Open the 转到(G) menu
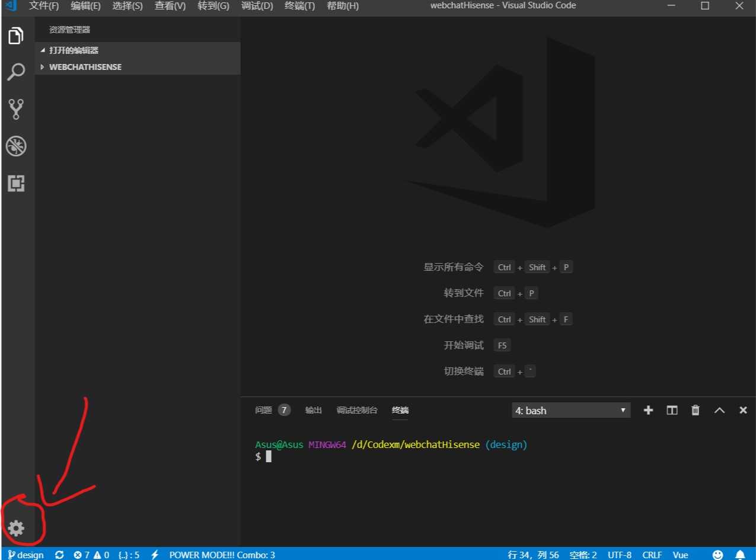The height and width of the screenshot is (560, 756). pyautogui.click(x=213, y=6)
